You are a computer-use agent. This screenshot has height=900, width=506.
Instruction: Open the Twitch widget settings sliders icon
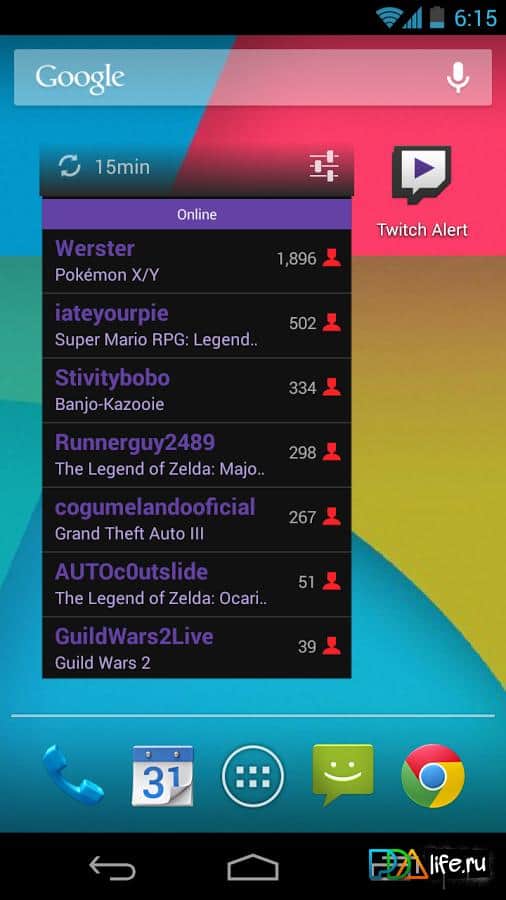click(324, 166)
